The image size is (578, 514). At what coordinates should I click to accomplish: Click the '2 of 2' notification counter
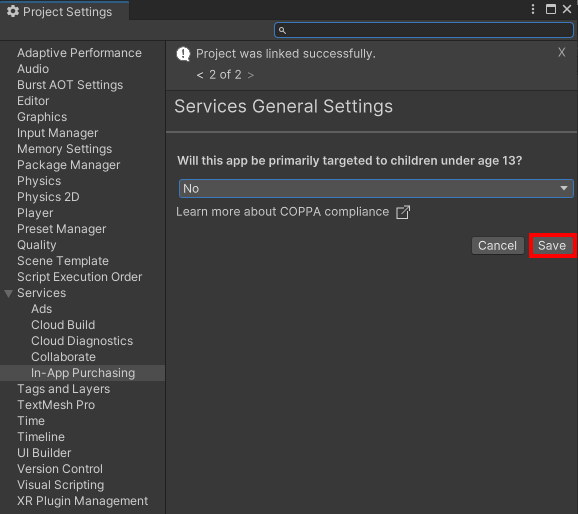tap(225, 75)
